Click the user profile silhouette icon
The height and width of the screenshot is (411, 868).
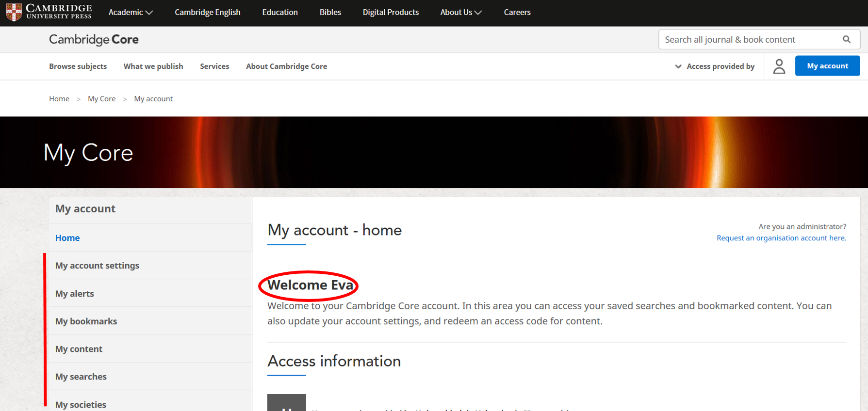(779, 66)
